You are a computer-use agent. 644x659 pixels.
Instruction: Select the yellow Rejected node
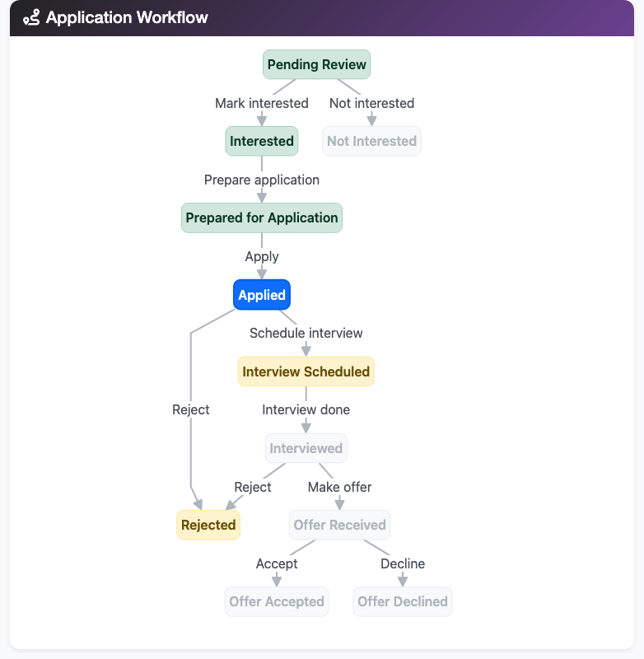[x=208, y=525]
